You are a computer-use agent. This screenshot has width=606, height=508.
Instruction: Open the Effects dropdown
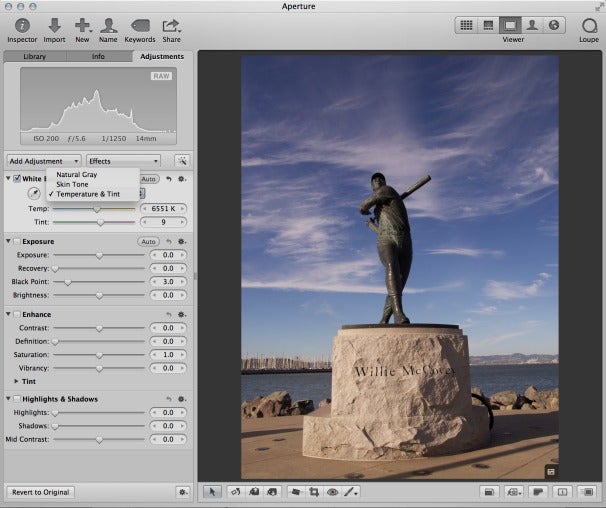coord(123,161)
